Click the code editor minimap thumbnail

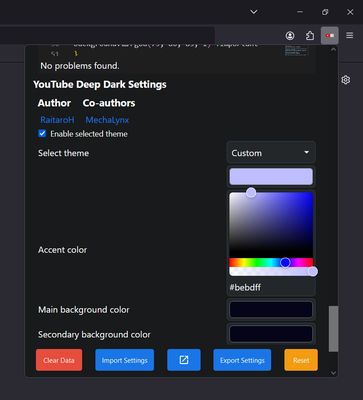point(296,51)
